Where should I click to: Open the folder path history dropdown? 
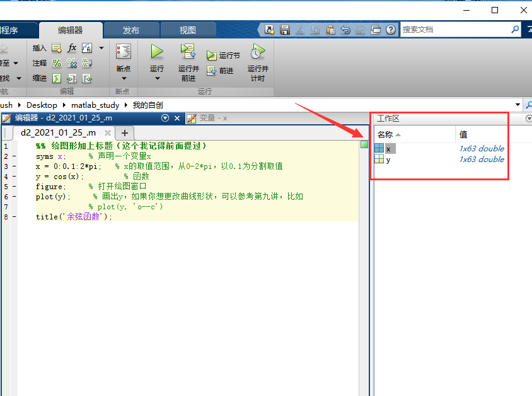(518, 105)
